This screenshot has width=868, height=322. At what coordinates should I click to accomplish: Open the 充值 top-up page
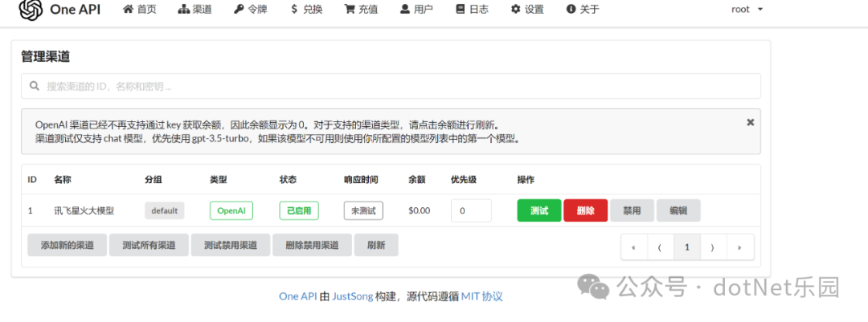click(x=361, y=10)
